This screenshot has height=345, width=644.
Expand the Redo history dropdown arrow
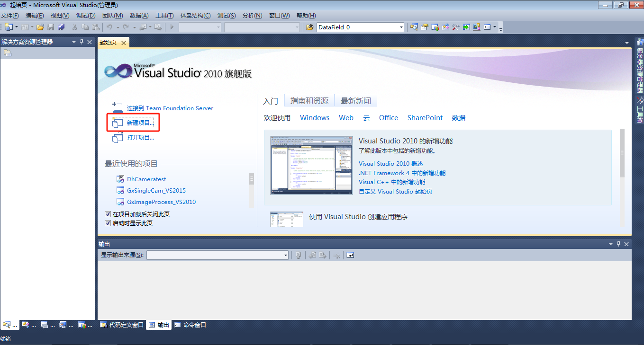pos(134,27)
